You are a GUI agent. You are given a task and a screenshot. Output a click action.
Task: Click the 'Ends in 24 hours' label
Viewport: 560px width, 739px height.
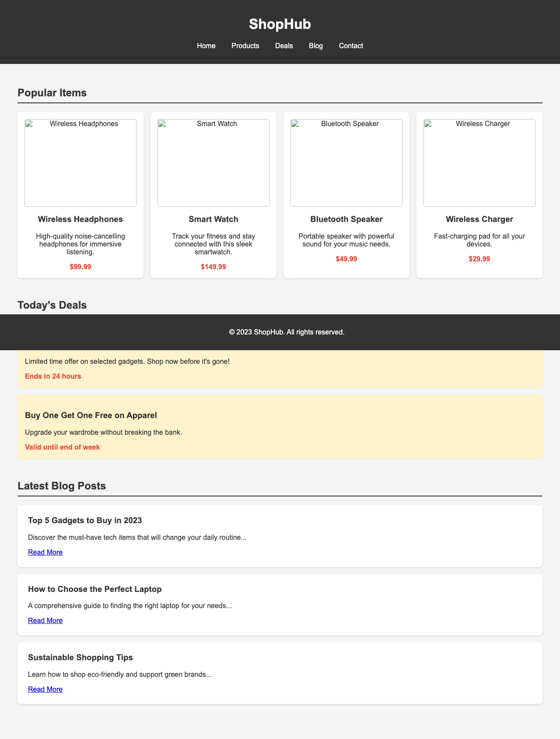[53, 376]
